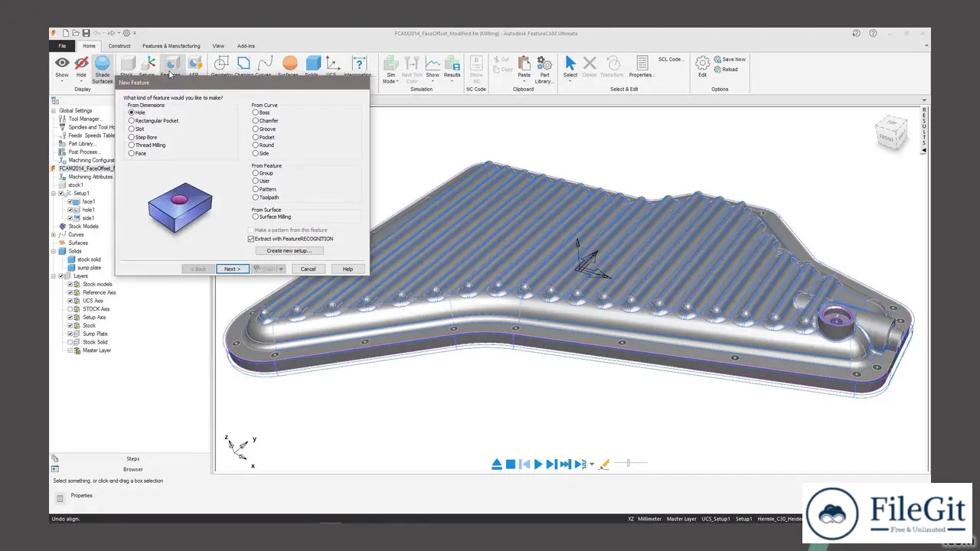
Task: Open the Properties panel icon at bottom
Action: [60, 498]
